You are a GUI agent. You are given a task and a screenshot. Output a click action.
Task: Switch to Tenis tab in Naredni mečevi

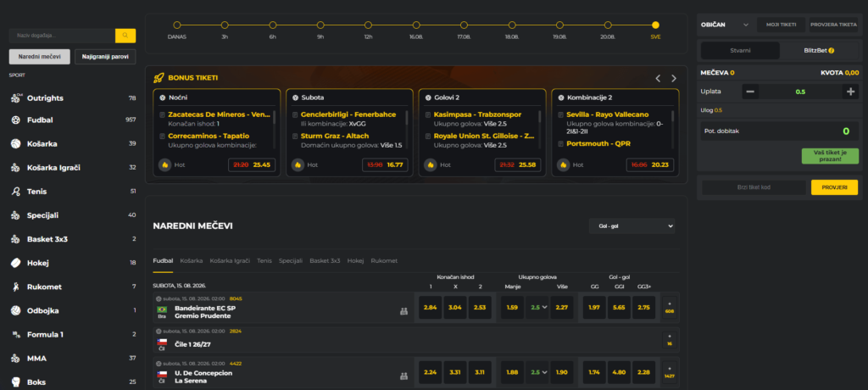pyautogui.click(x=264, y=260)
